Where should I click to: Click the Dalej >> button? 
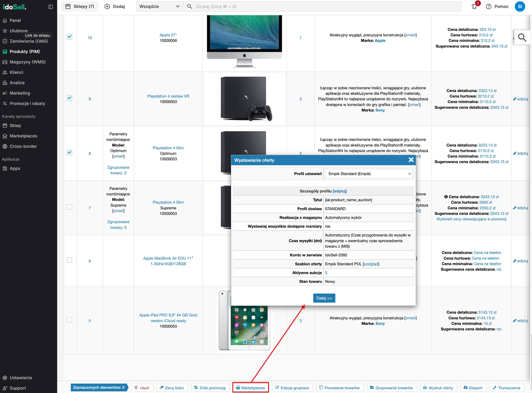(324, 298)
